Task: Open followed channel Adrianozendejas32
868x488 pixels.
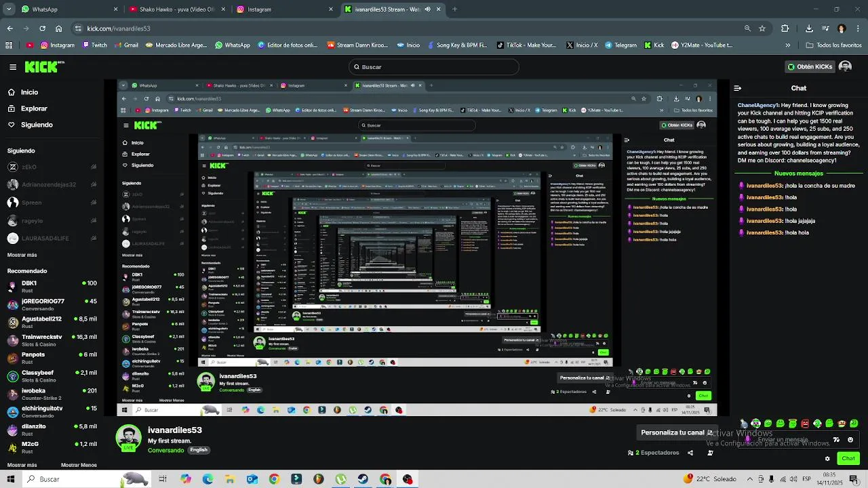Action: pos(52,184)
